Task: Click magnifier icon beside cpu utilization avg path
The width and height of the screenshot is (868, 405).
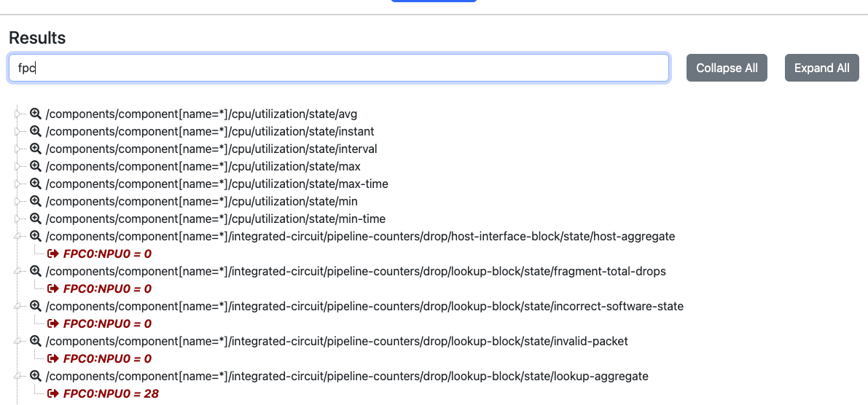Action: (x=36, y=114)
